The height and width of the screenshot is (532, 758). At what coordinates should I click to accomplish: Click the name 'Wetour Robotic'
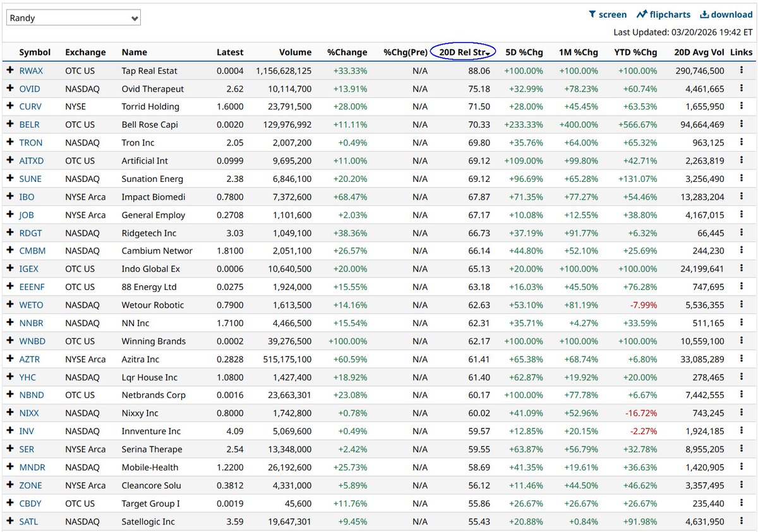[153, 305]
